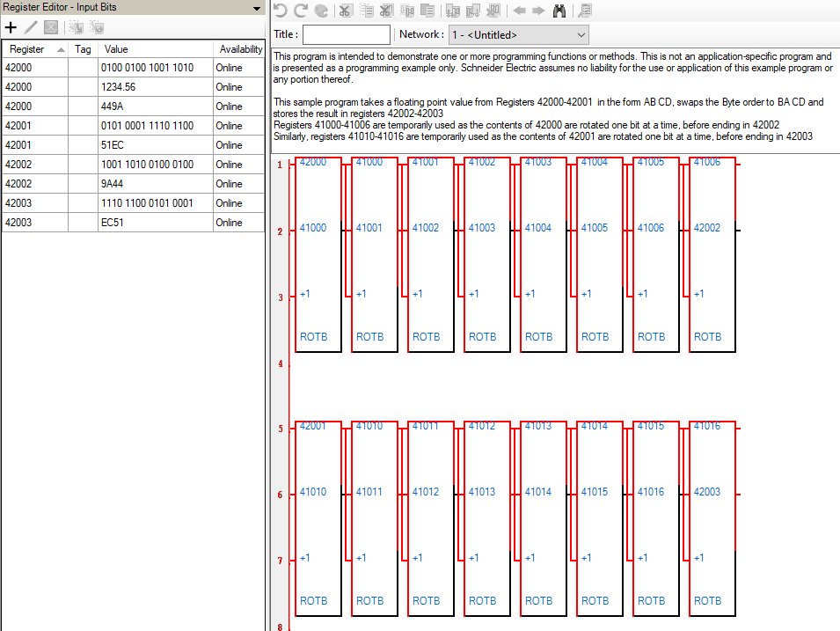Click the first import registers icon
The image size is (840, 631).
click(x=76, y=27)
